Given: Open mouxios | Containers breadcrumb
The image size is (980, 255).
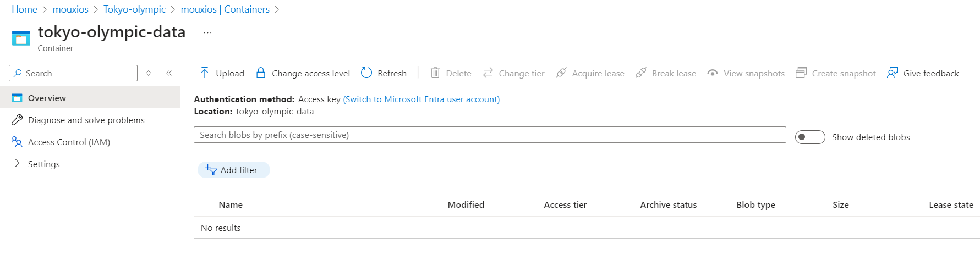Looking at the screenshot, I should (x=225, y=9).
